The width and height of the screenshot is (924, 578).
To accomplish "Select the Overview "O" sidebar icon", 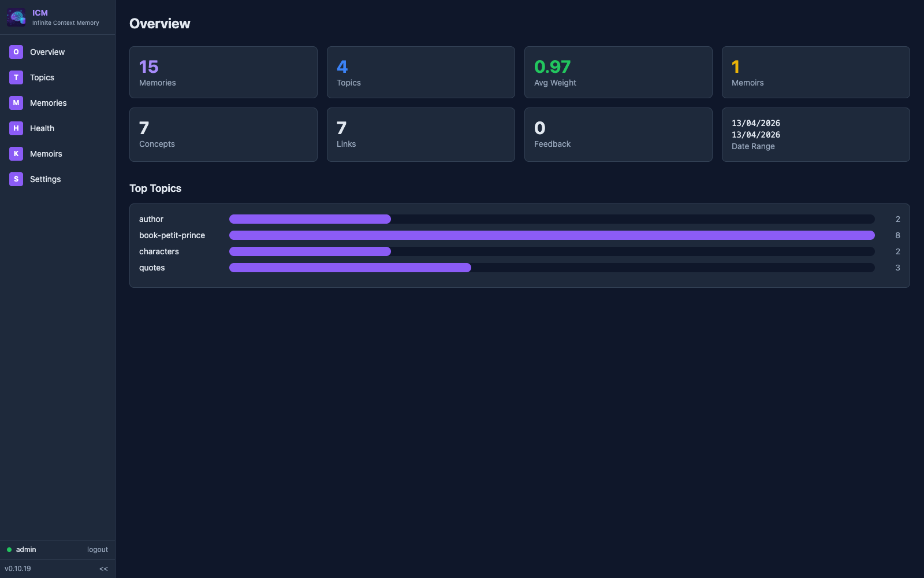I will pos(16,52).
